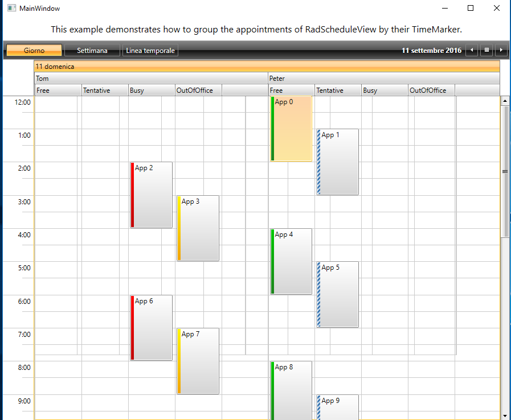This screenshot has width=511, height=420.
Task: Click the 6:00 time ruler label
Action: pyautogui.click(x=24, y=302)
